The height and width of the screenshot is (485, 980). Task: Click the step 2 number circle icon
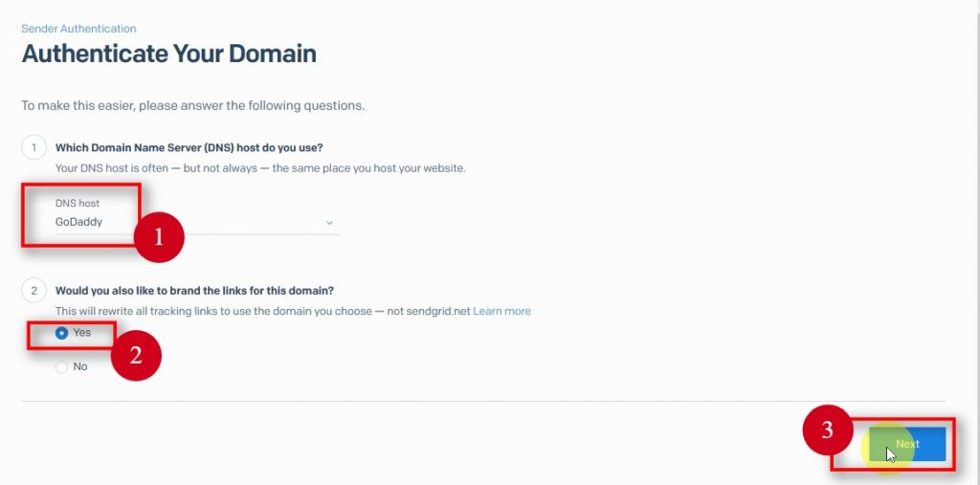tap(33, 290)
